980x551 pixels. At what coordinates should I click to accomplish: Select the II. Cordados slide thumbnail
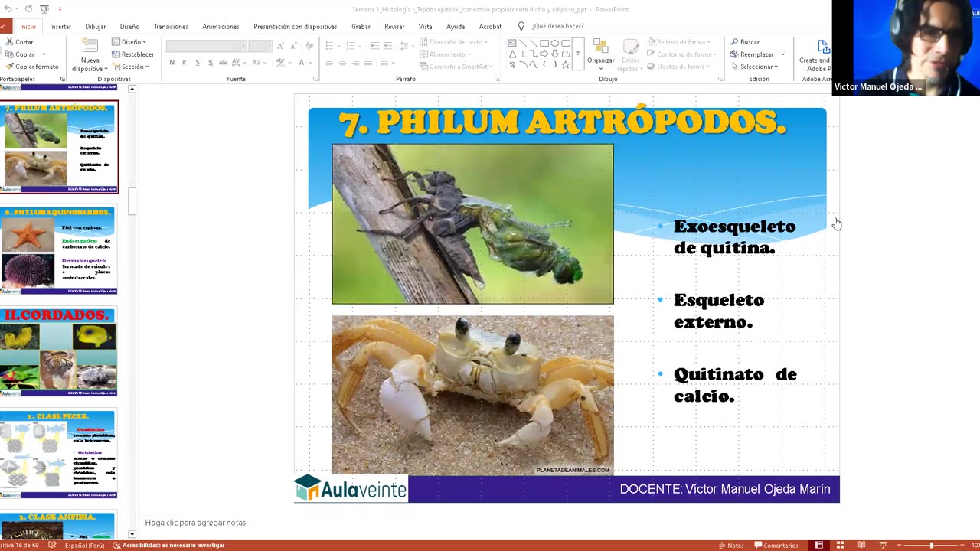point(58,352)
